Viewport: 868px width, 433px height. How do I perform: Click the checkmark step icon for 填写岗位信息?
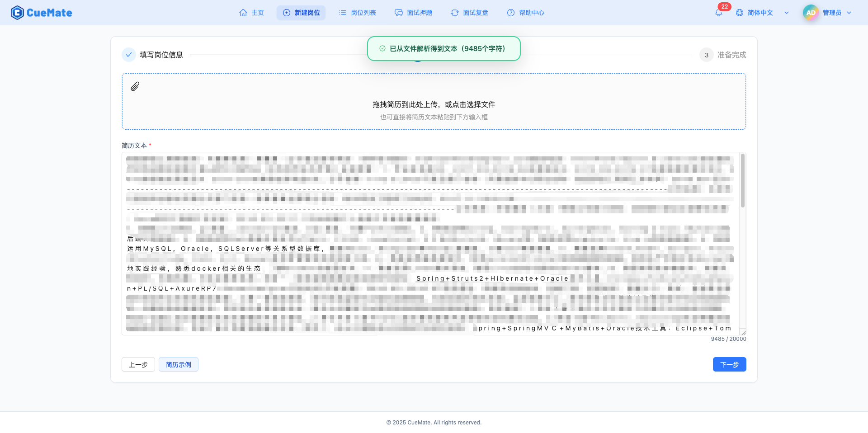129,55
